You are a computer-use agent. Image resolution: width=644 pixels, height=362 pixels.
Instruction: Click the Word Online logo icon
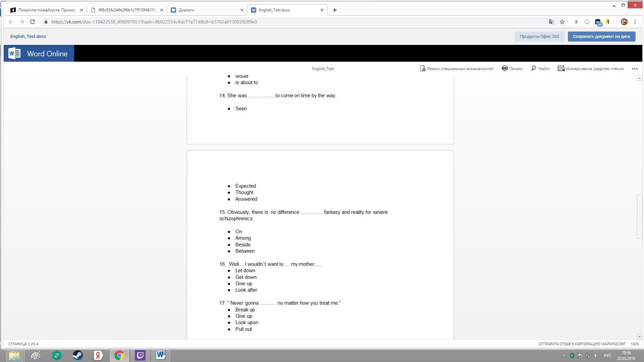(x=14, y=54)
